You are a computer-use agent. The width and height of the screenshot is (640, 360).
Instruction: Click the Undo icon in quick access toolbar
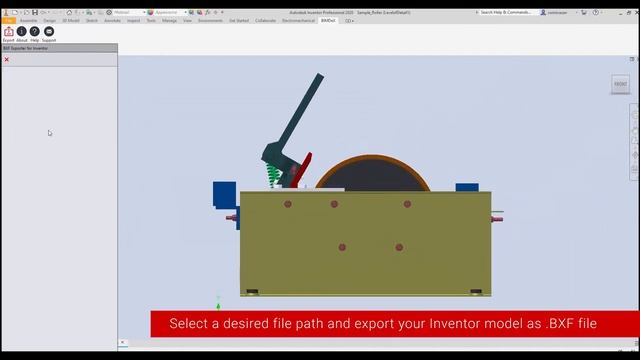(44, 13)
